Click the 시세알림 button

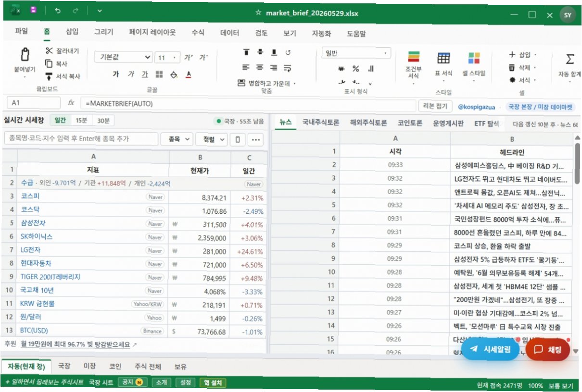click(490, 349)
